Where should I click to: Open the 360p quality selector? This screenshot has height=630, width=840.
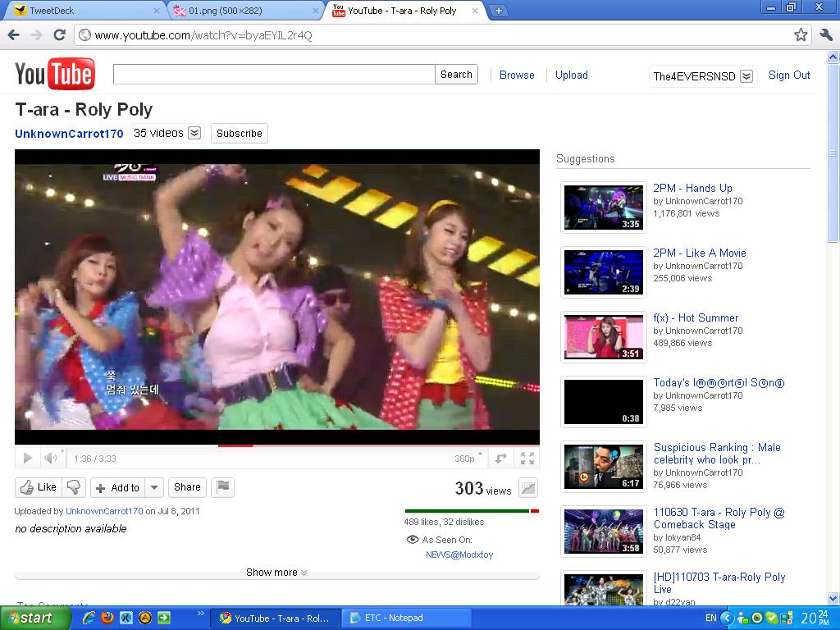468,458
